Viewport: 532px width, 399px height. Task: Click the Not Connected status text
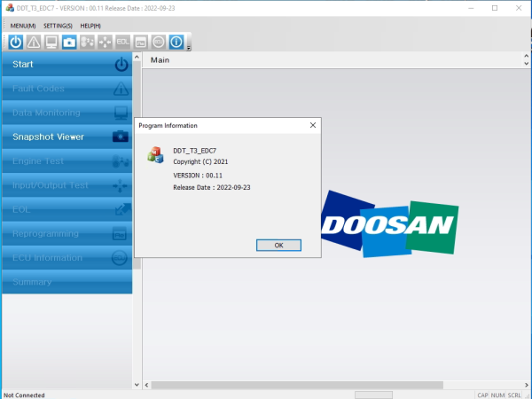pyautogui.click(x=24, y=395)
